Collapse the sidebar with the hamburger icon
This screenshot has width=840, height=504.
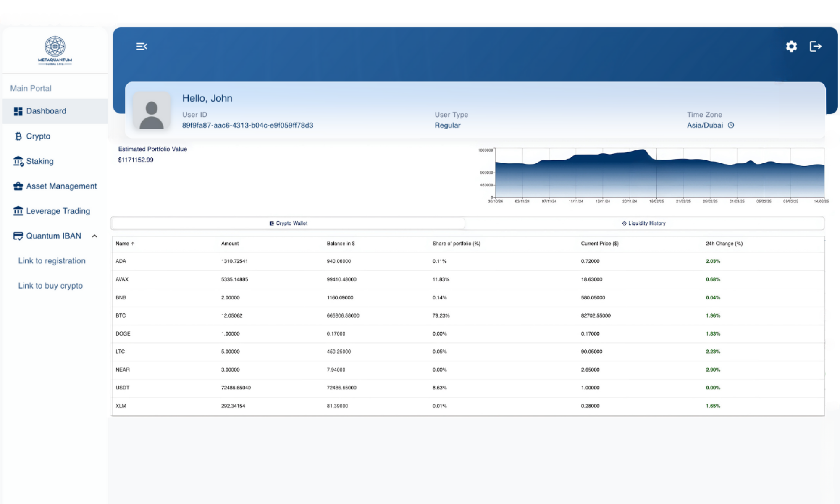[x=142, y=46]
